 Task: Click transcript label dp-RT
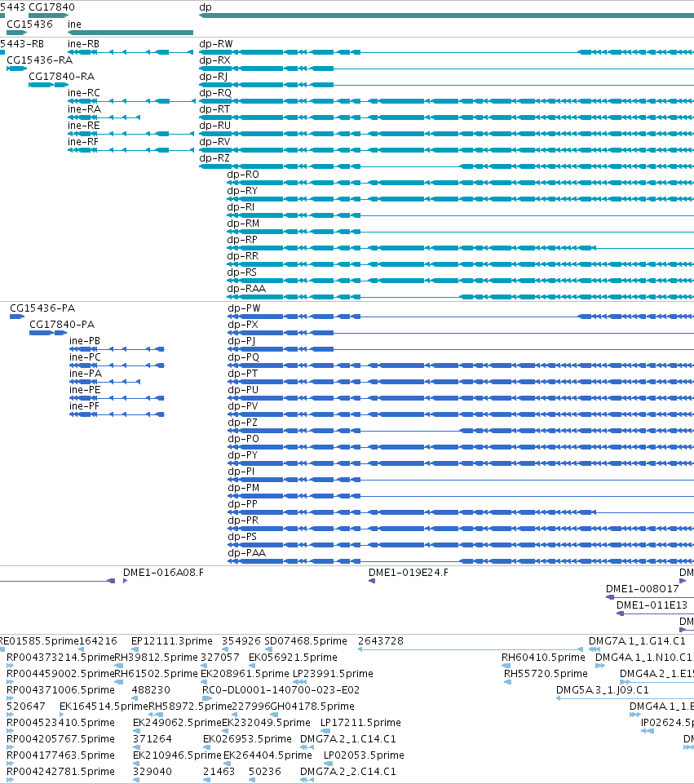click(x=214, y=109)
